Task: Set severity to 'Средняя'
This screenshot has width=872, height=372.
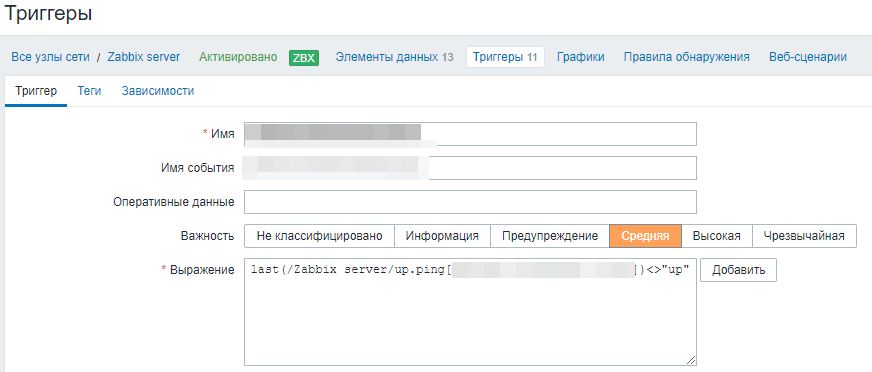Action: [x=646, y=236]
